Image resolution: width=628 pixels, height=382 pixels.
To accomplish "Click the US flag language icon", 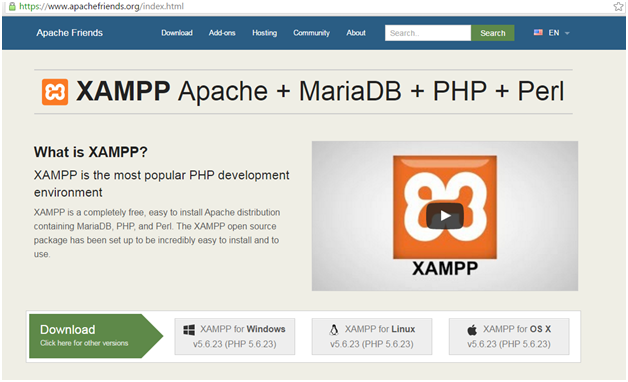I will [x=538, y=32].
